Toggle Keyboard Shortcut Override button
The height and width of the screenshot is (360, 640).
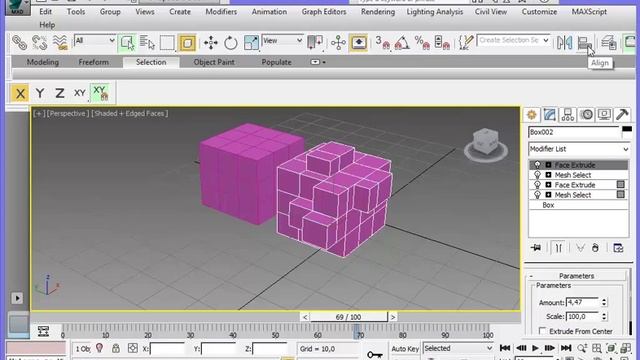[x=359, y=42]
